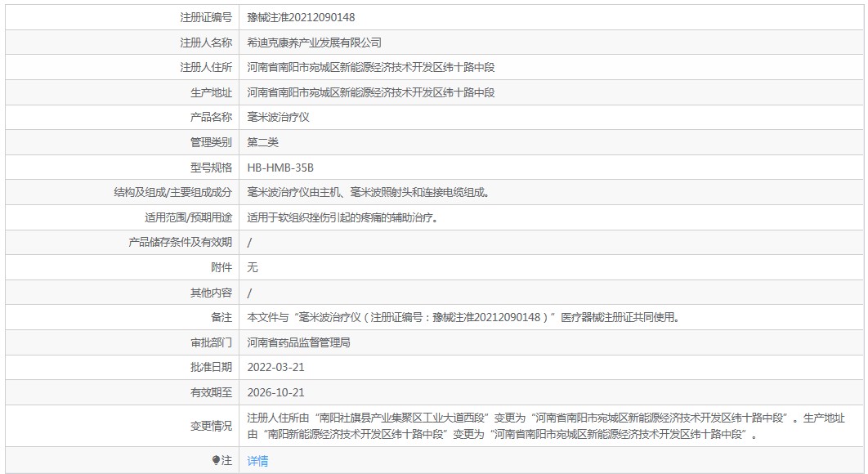Click the 适用范围/预期用途 description text
The height and width of the screenshot is (474, 868).
coord(342,217)
